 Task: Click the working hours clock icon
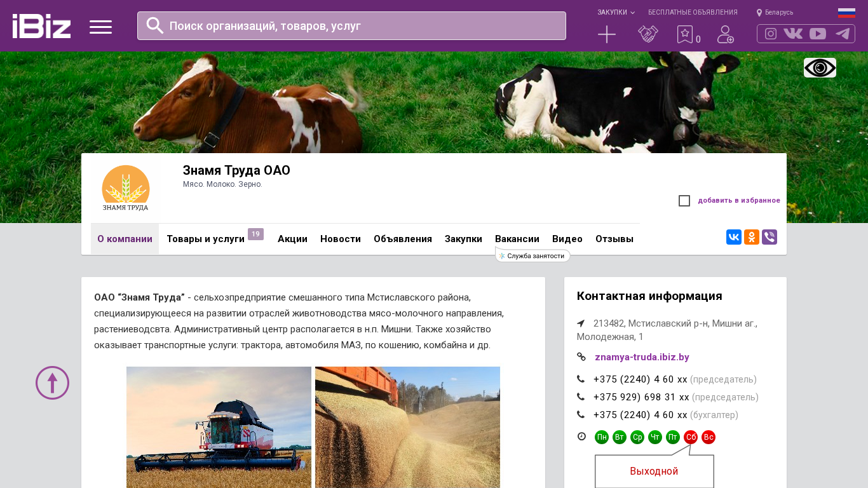tap(581, 437)
